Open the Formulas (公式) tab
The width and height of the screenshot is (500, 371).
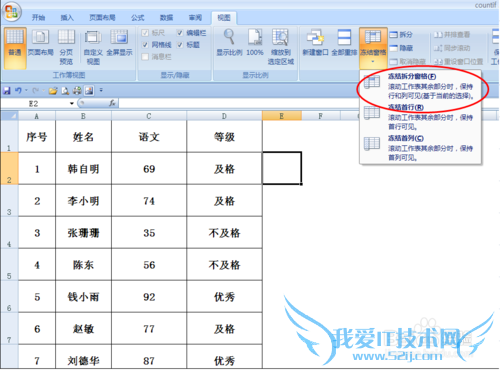tap(138, 18)
